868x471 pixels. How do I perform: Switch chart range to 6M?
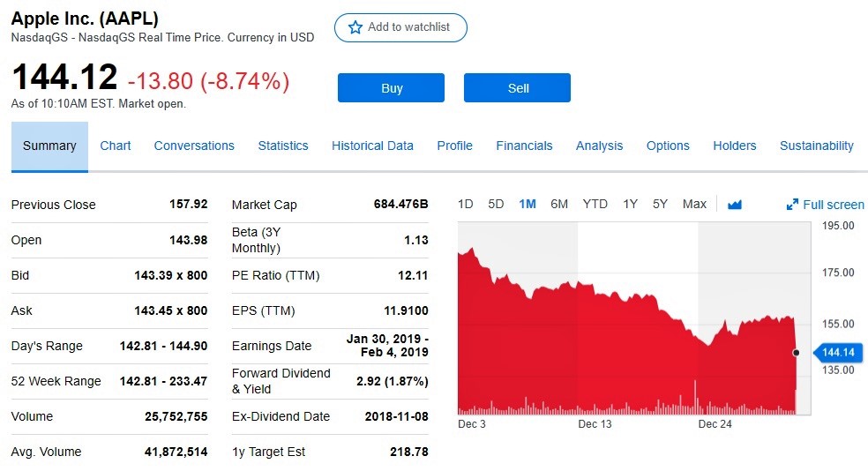(x=559, y=204)
